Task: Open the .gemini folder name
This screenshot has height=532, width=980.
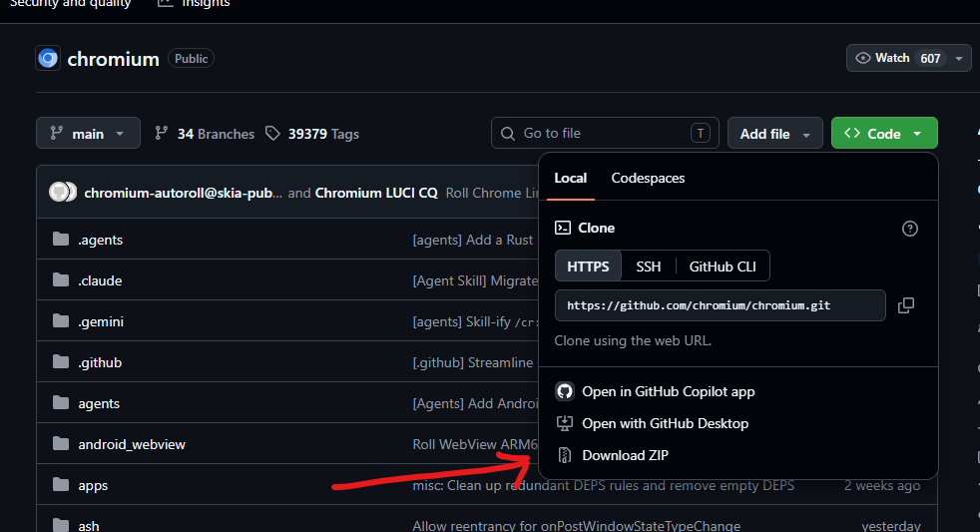Action: [x=101, y=321]
